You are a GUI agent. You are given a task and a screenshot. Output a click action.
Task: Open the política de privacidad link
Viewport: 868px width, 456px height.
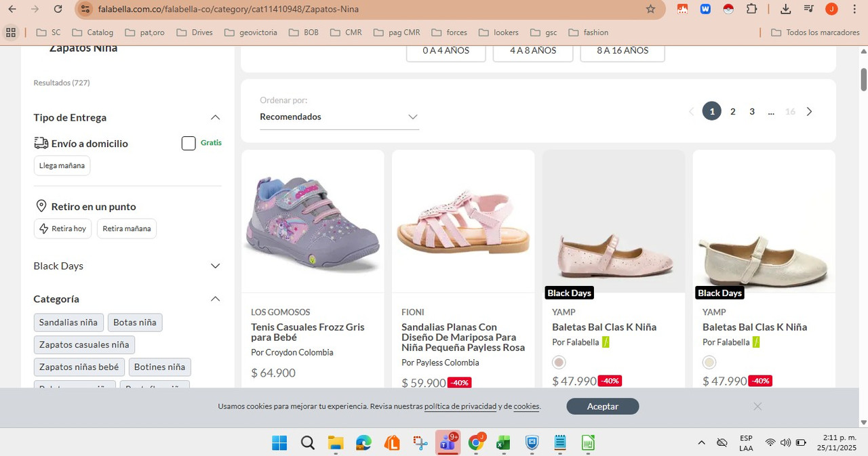pos(461,407)
